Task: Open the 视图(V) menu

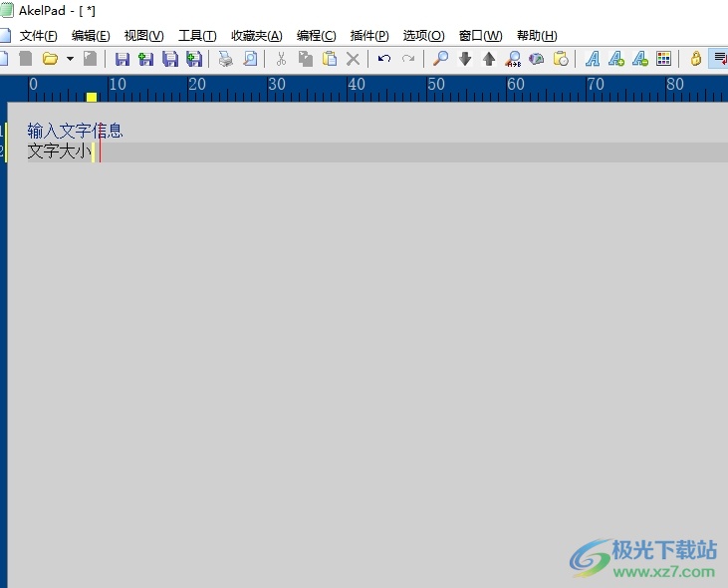Action: point(144,35)
